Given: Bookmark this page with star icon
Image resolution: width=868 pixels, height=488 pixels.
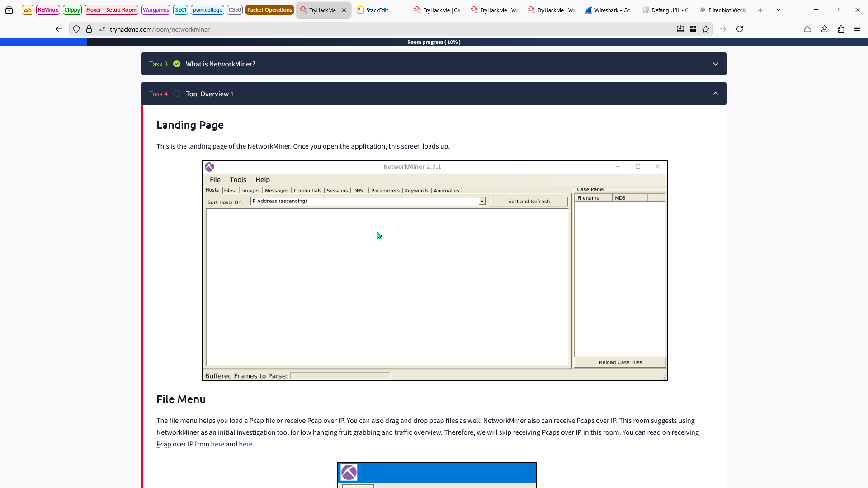Looking at the screenshot, I should (x=706, y=29).
